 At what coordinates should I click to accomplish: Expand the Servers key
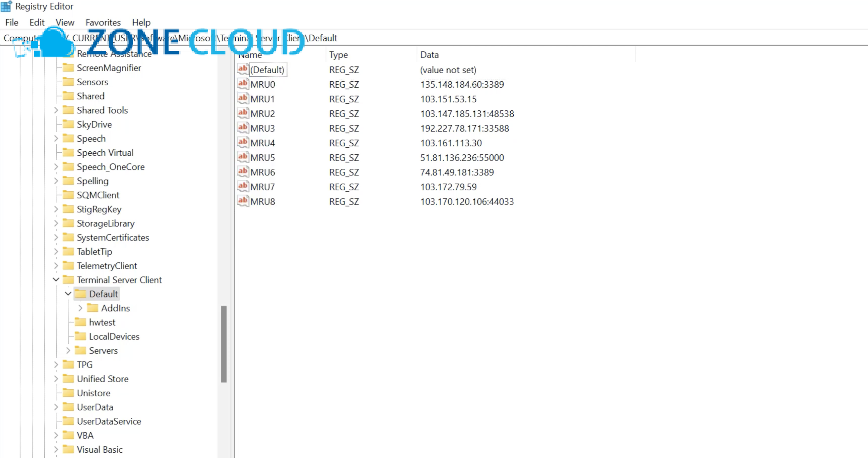68,350
